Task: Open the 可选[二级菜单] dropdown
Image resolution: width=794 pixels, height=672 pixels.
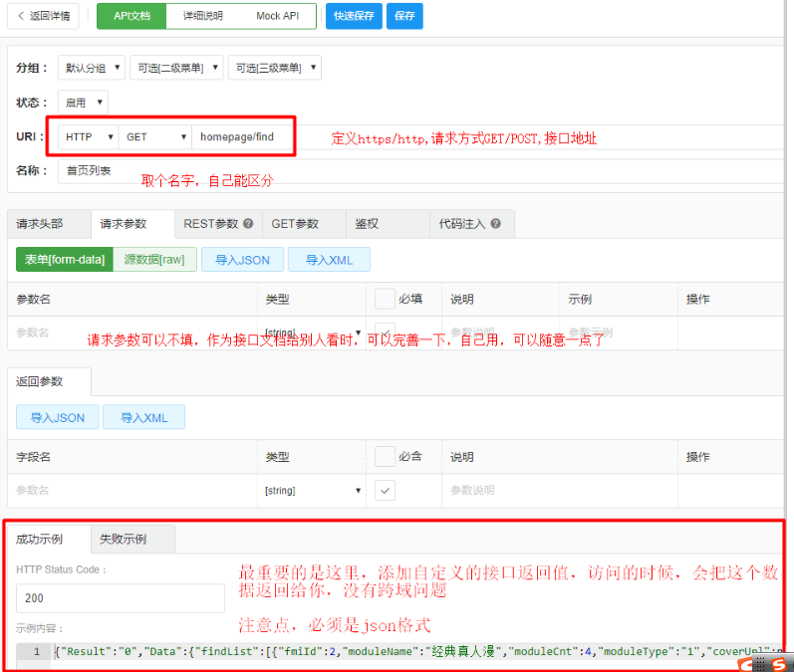Action: point(176,68)
